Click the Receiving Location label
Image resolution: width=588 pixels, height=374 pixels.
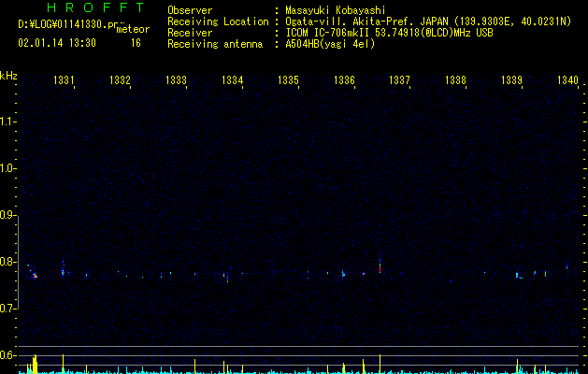pyautogui.click(x=218, y=22)
